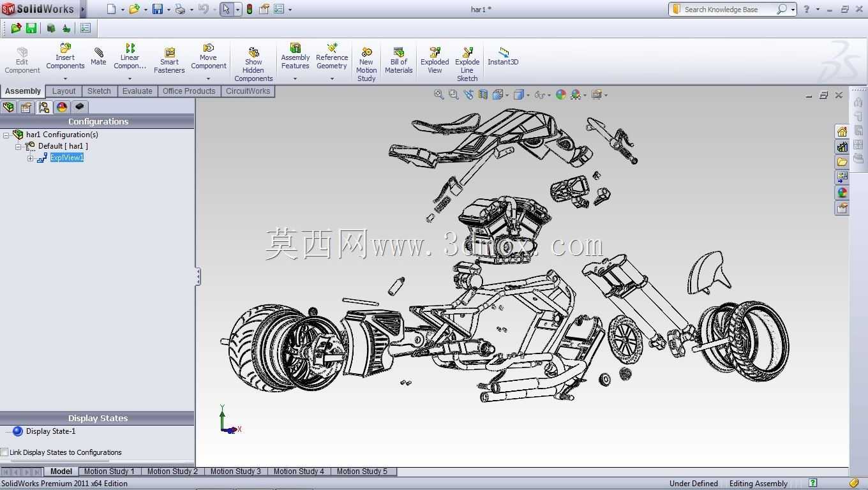Click the Smart Fasteners tool
Image resolution: width=868 pixels, height=490 pixels.
tap(169, 61)
